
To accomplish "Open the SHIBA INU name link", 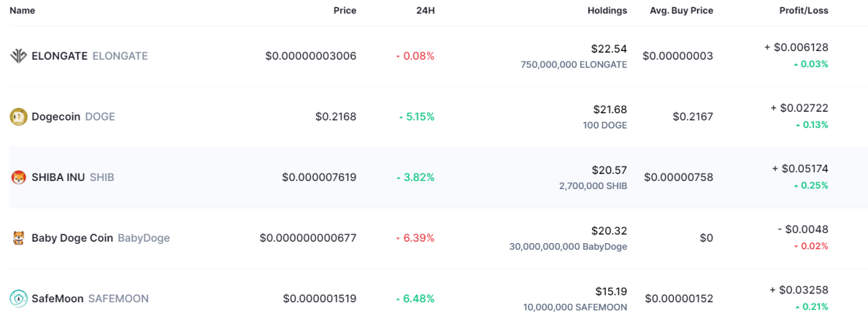I will point(58,177).
